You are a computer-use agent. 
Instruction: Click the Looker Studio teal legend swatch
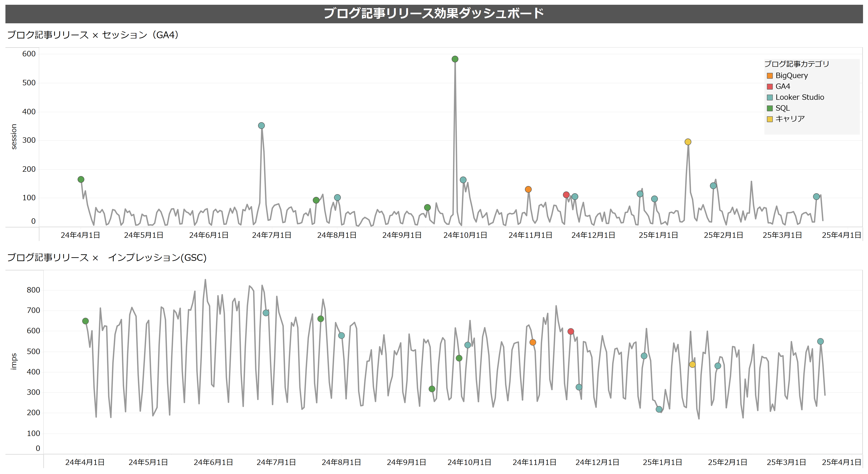pyautogui.click(x=770, y=98)
